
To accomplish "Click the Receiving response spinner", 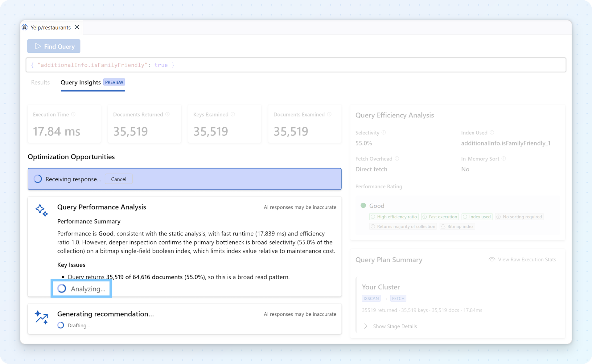I will point(38,179).
